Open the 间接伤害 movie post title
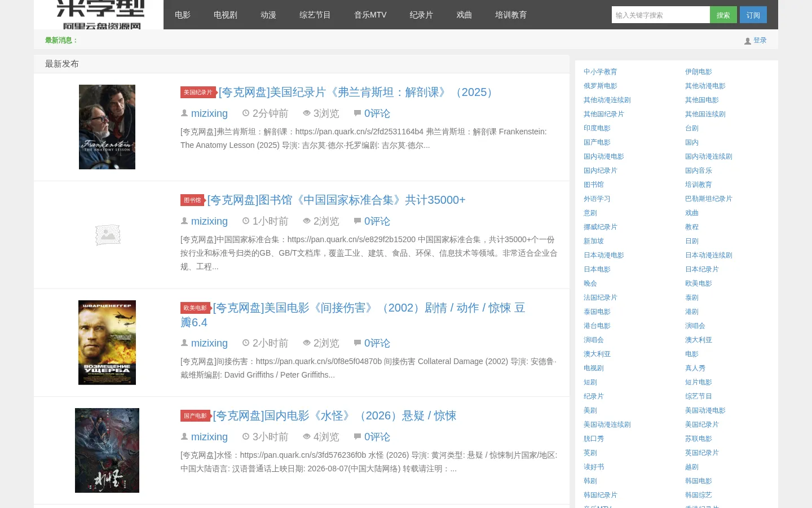 353,315
